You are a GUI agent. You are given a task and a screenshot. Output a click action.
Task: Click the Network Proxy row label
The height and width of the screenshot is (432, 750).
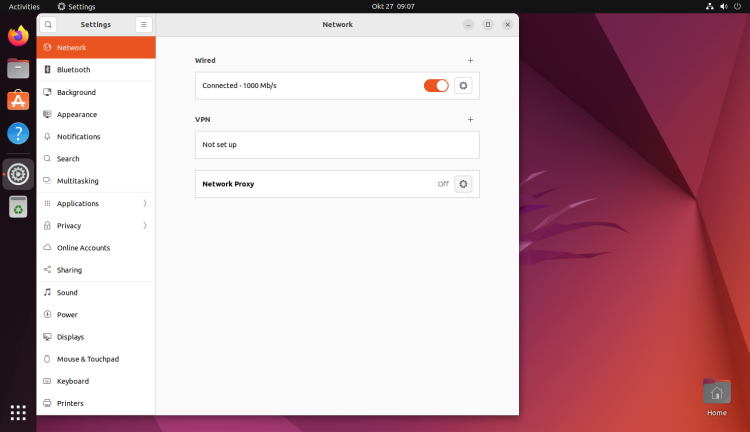pyautogui.click(x=228, y=184)
